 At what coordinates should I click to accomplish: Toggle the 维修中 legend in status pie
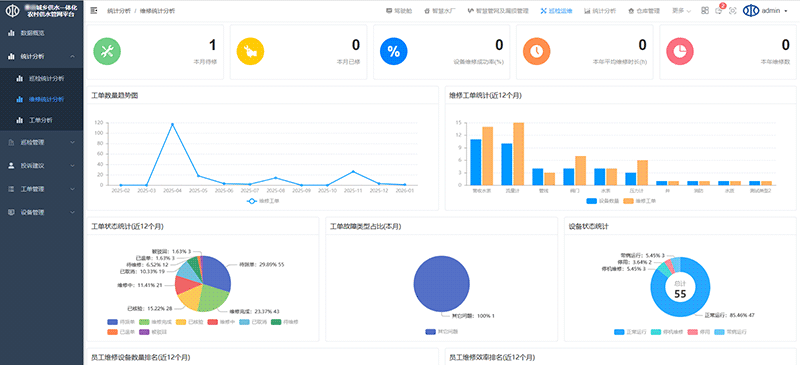click(x=221, y=322)
